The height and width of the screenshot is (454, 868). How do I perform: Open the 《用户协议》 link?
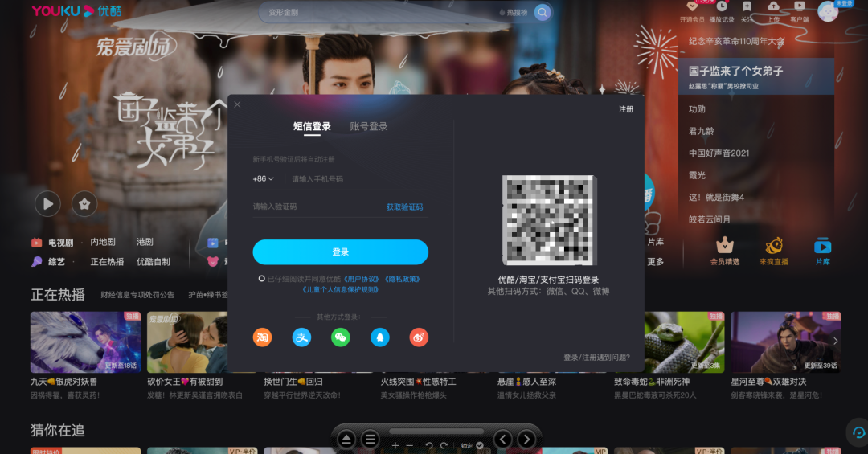pyautogui.click(x=362, y=279)
